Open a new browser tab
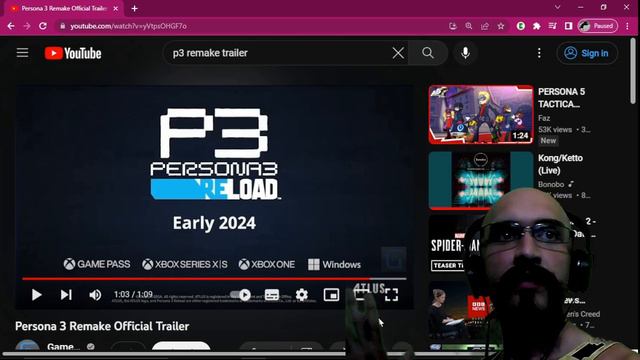640x360 pixels. tap(134, 9)
